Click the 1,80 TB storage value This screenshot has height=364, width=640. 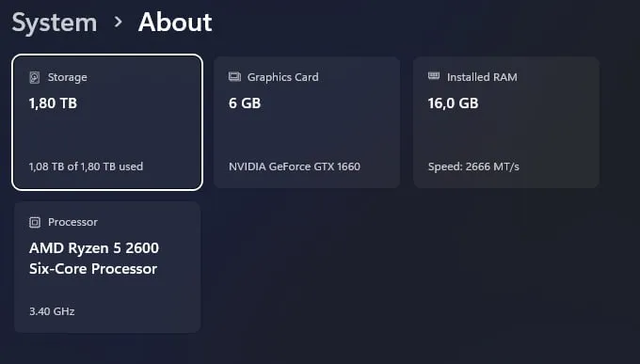point(53,103)
